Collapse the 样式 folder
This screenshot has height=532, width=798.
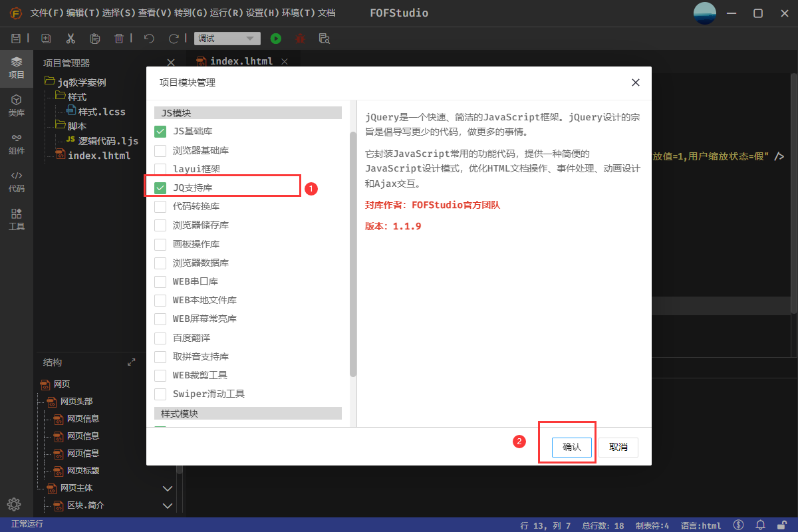coord(61,96)
